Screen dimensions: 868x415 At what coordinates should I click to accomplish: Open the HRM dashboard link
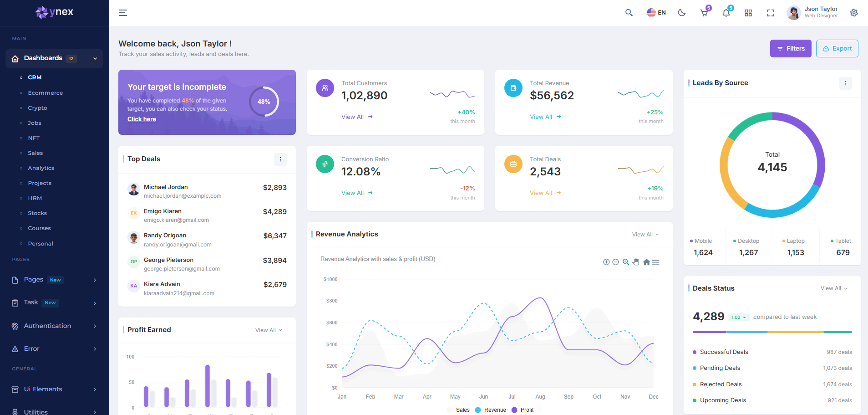tap(35, 198)
